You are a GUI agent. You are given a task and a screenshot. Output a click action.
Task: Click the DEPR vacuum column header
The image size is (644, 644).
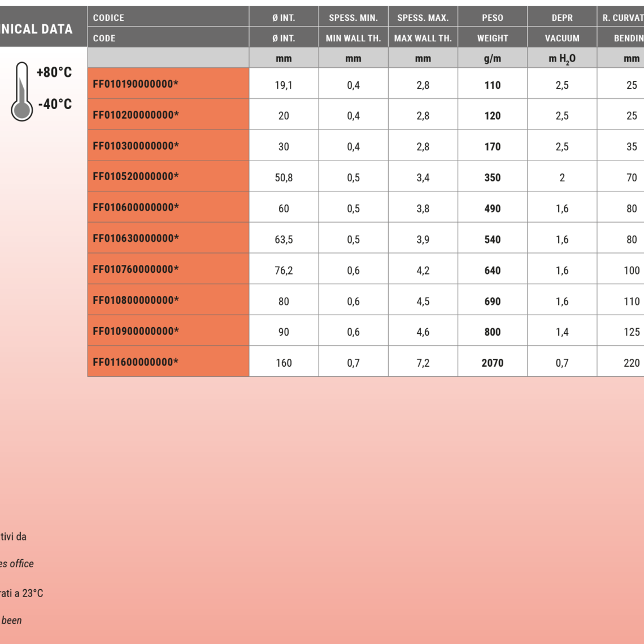562,18
